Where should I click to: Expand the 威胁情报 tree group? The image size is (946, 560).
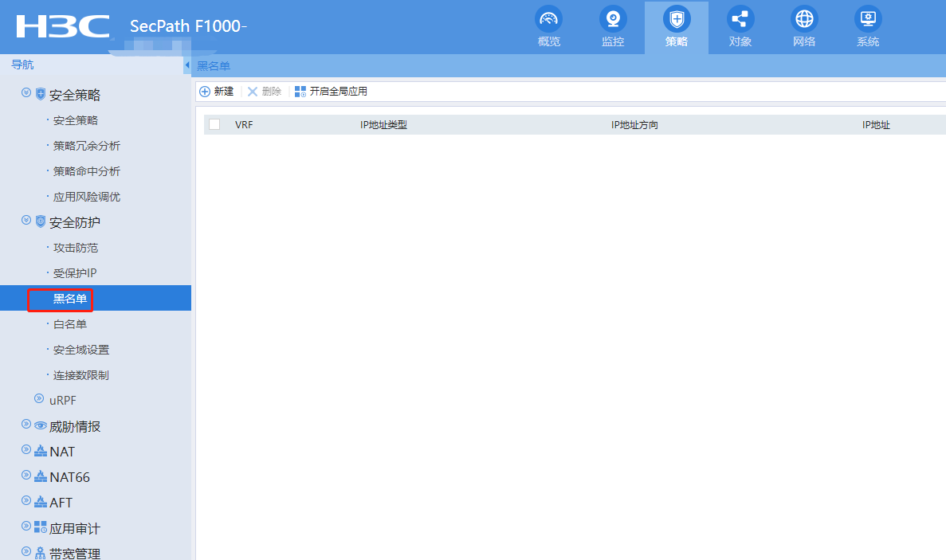coord(26,424)
